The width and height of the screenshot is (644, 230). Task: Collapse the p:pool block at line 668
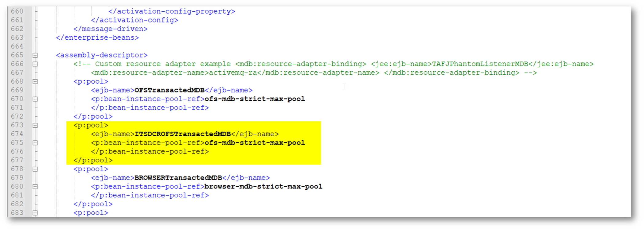[x=35, y=81]
